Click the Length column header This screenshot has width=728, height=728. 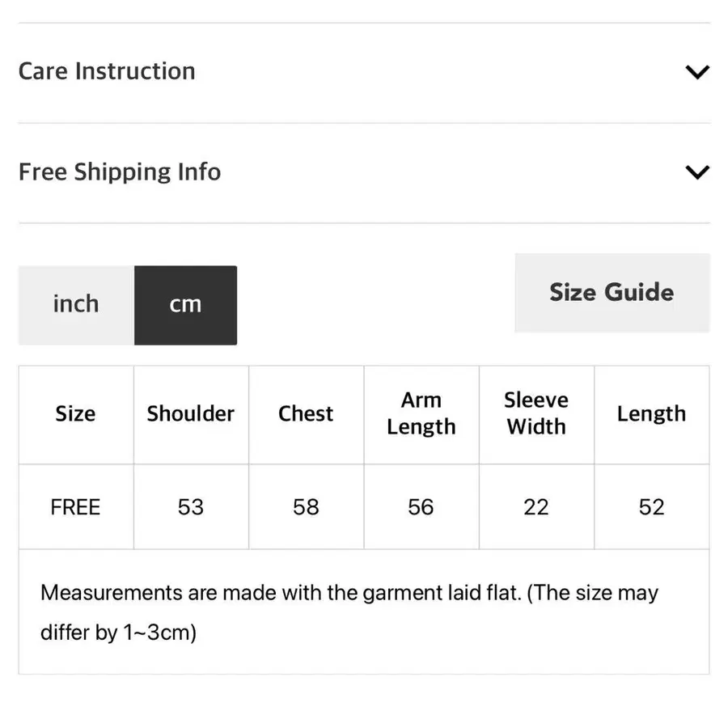click(x=651, y=414)
